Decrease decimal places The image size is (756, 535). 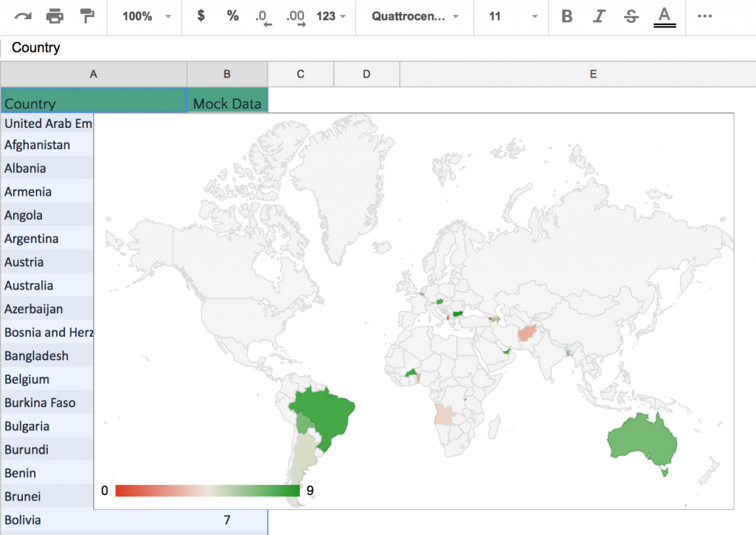pyautogui.click(x=263, y=16)
